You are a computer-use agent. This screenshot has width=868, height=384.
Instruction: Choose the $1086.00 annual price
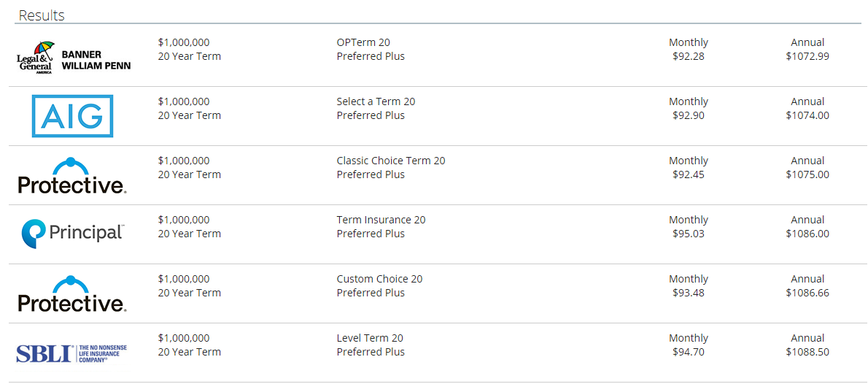pyautogui.click(x=807, y=234)
